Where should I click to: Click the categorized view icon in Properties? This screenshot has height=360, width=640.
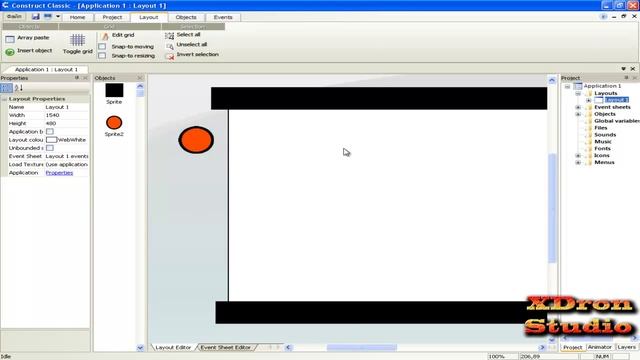pos(7,88)
